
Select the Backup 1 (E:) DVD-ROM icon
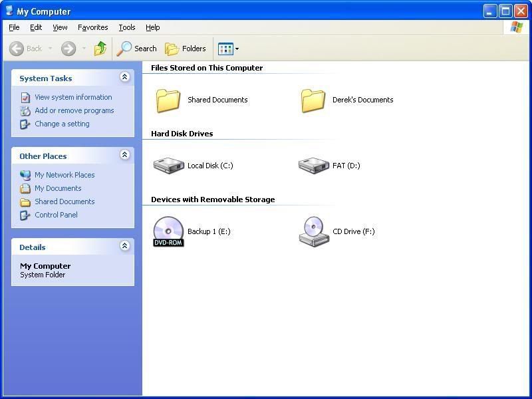(x=168, y=231)
